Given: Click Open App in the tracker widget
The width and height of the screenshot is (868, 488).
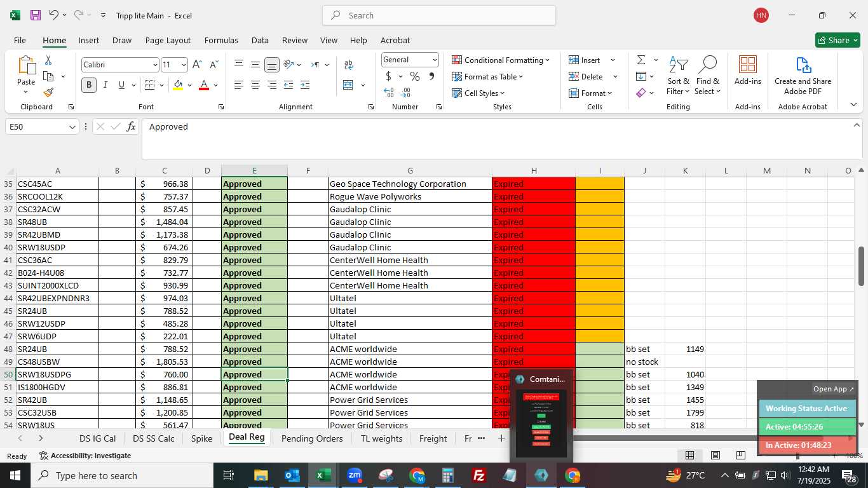Looking at the screenshot, I should 834,389.
